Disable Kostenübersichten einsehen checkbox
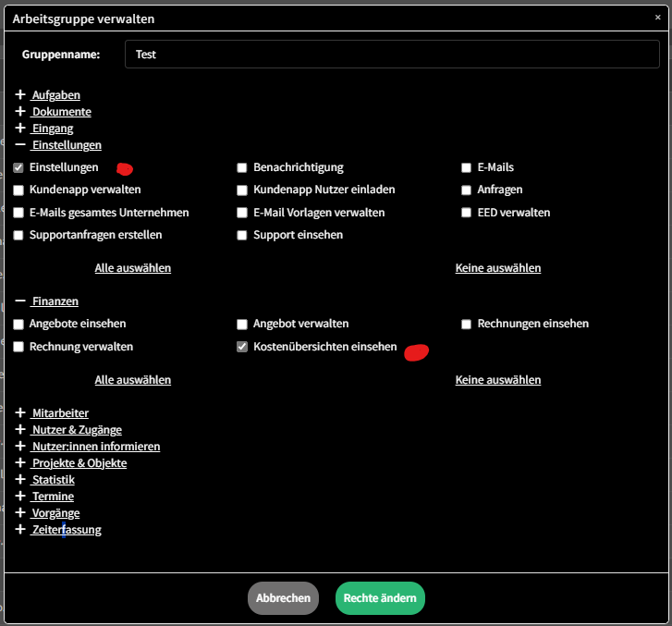 click(242, 348)
